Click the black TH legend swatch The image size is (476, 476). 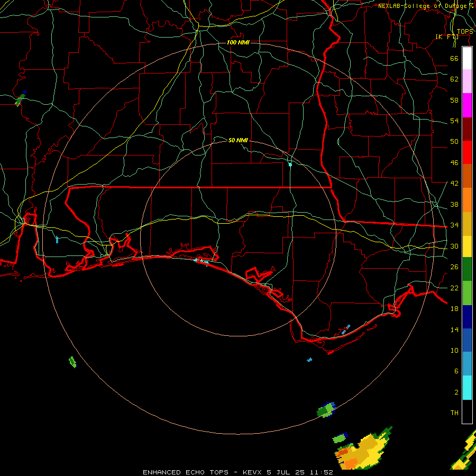pos(467,411)
